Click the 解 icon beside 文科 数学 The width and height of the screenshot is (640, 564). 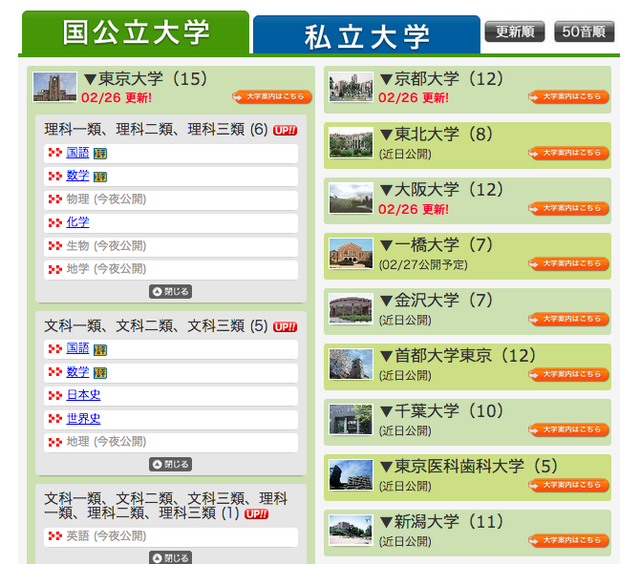click(100, 373)
